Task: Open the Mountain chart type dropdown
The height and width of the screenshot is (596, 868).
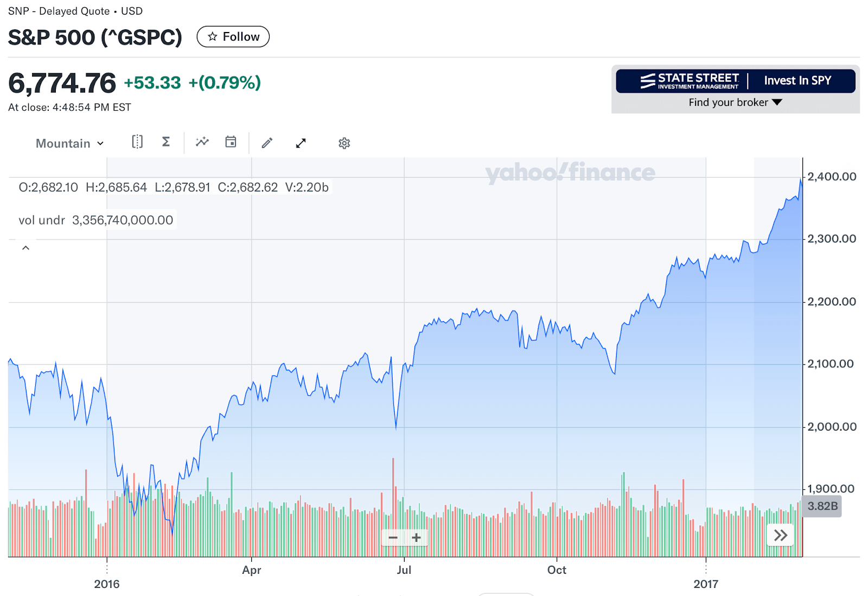Action: point(69,143)
